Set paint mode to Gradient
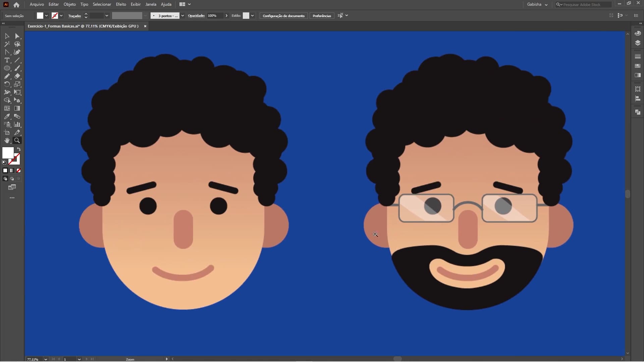This screenshot has height=362, width=644. (x=12, y=170)
